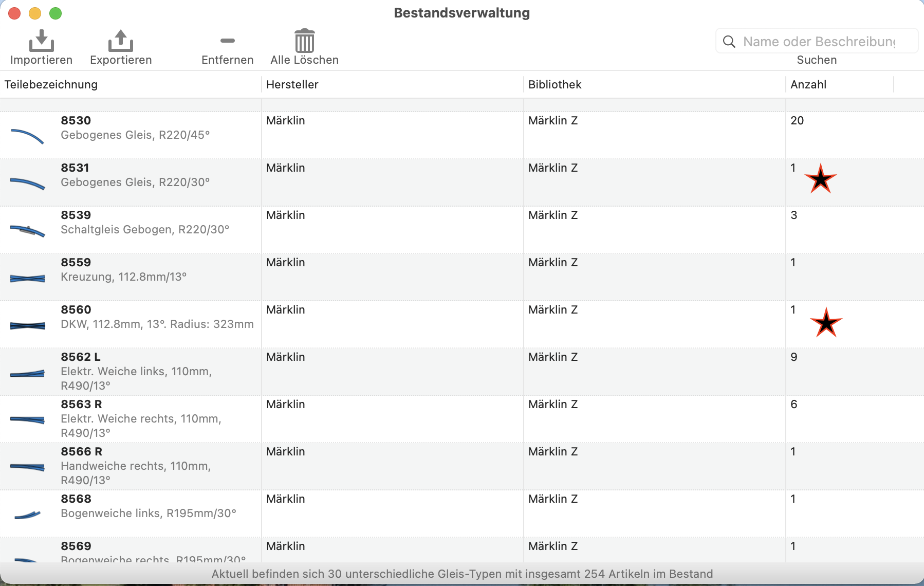Screen dimensions: 924x586
Task: Select row title 8566 R
Action: pos(82,452)
